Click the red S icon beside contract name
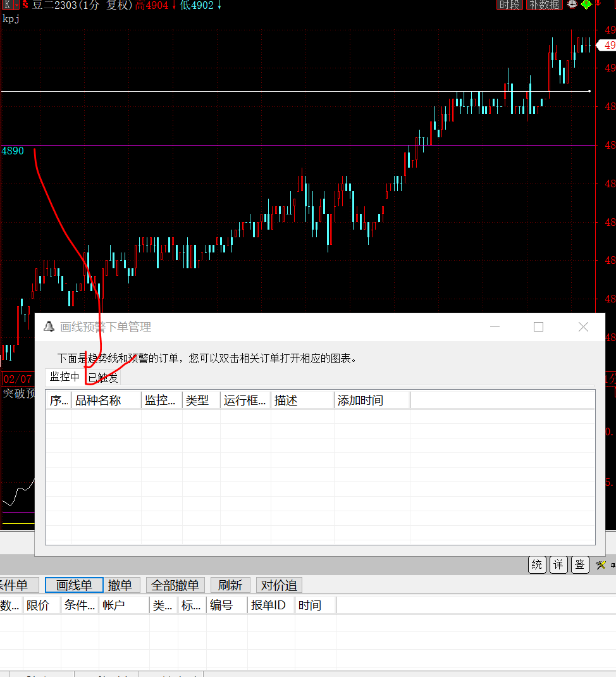Image resolution: width=616 pixels, height=677 pixels. (25, 5)
